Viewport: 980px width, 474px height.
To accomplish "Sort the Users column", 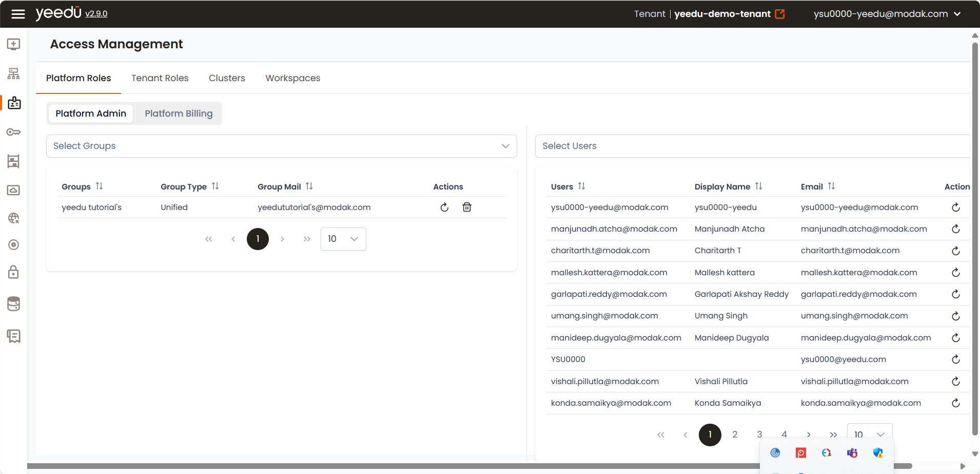I will [582, 186].
